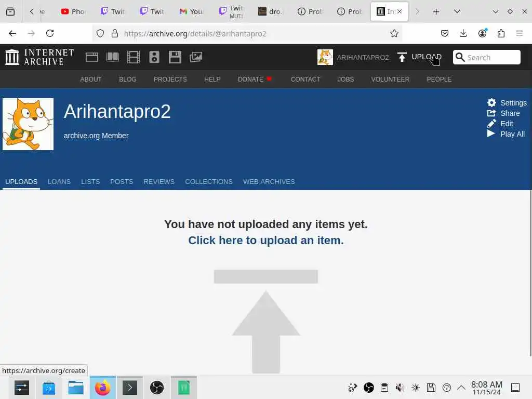Open the PEOPLE nav link
Viewport: 532px width, 399px height.
click(438, 79)
